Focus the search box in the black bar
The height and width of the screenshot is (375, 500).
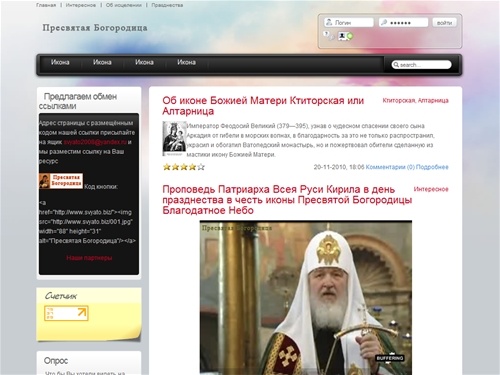point(421,65)
